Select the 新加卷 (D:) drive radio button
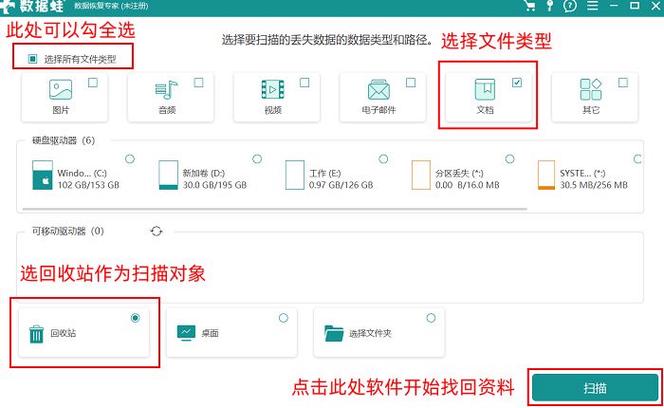Viewport: 664px width, 408px height. tap(257, 159)
